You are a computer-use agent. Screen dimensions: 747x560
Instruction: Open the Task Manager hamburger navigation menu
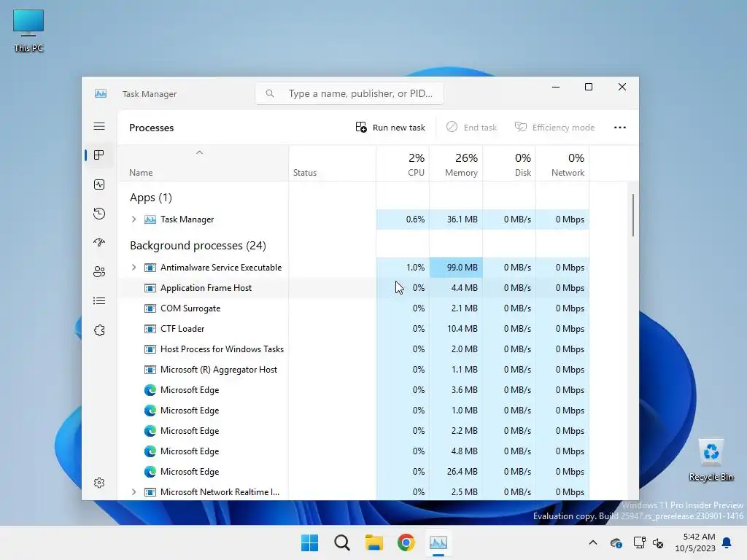click(x=99, y=126)
